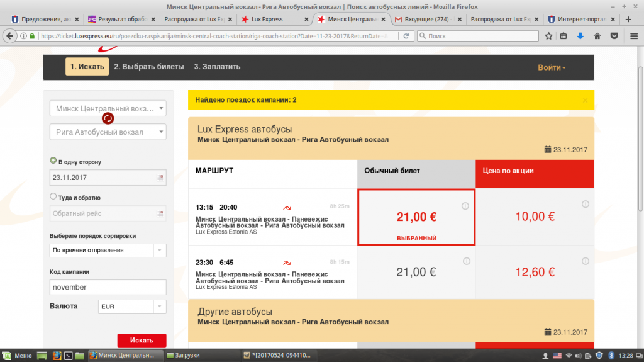644x362 pixels.
Task: Click the campaign code field containing 'november'
Action: click(x=108, y=287)
